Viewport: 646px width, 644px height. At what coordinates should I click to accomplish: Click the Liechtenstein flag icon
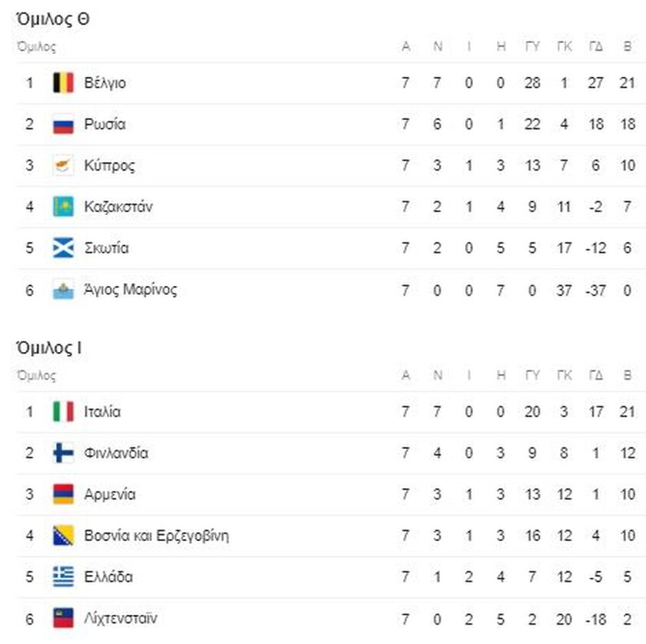tap(63, 618)
